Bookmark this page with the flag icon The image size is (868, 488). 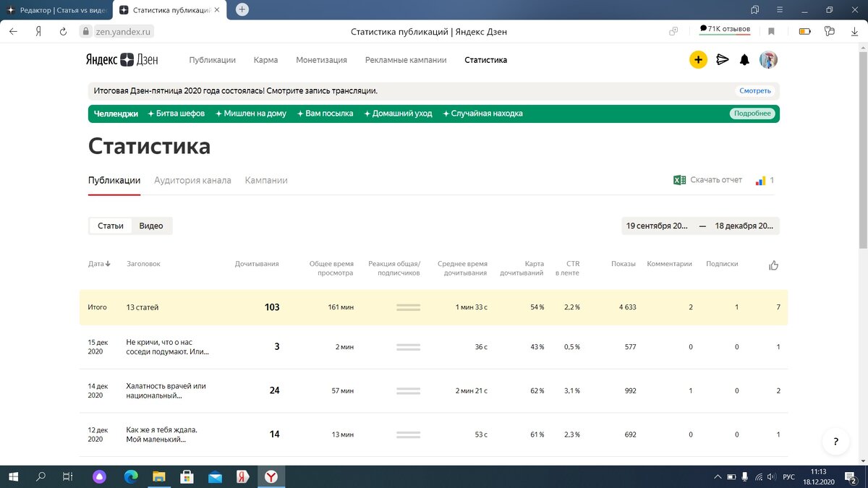pyautogui.click(x=771, y=31)
